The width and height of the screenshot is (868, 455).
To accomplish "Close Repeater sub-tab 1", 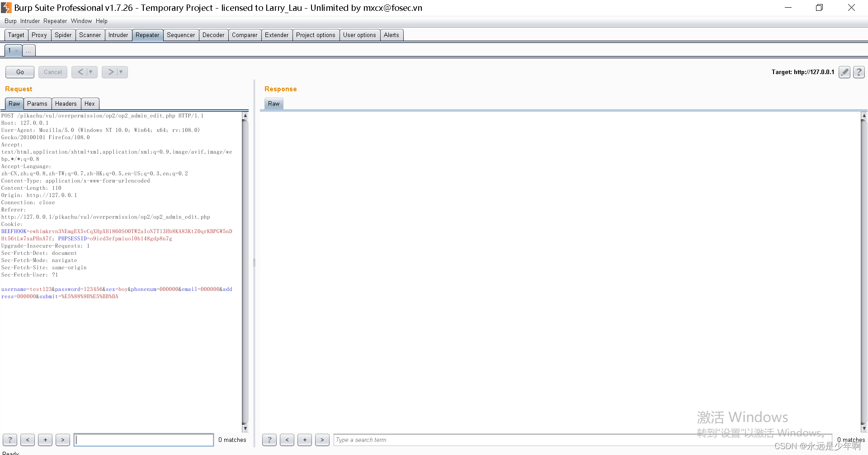I will pos(17,51).
